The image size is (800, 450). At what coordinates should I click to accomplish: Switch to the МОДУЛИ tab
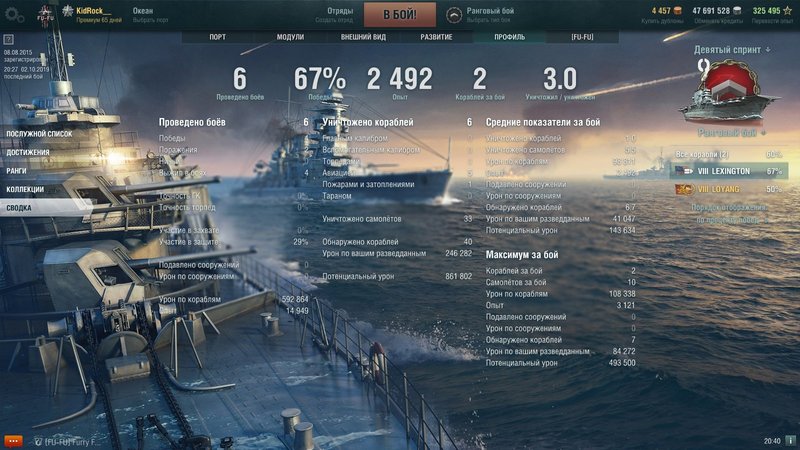click(x=290, y=37)
